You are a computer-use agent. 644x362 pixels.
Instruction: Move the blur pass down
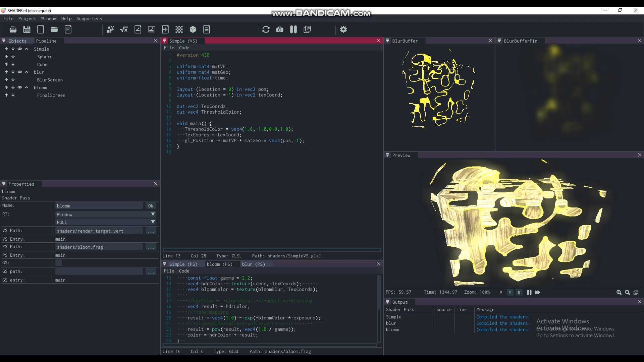13,72
